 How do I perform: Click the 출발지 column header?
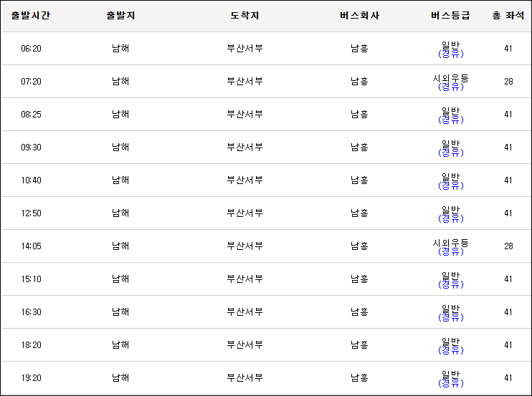(x=120, y=15)
